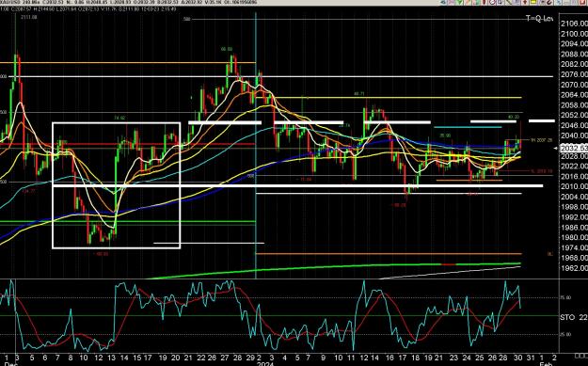Click date label 20 on time axis
The image size is (588, 366).
(175, 358)
